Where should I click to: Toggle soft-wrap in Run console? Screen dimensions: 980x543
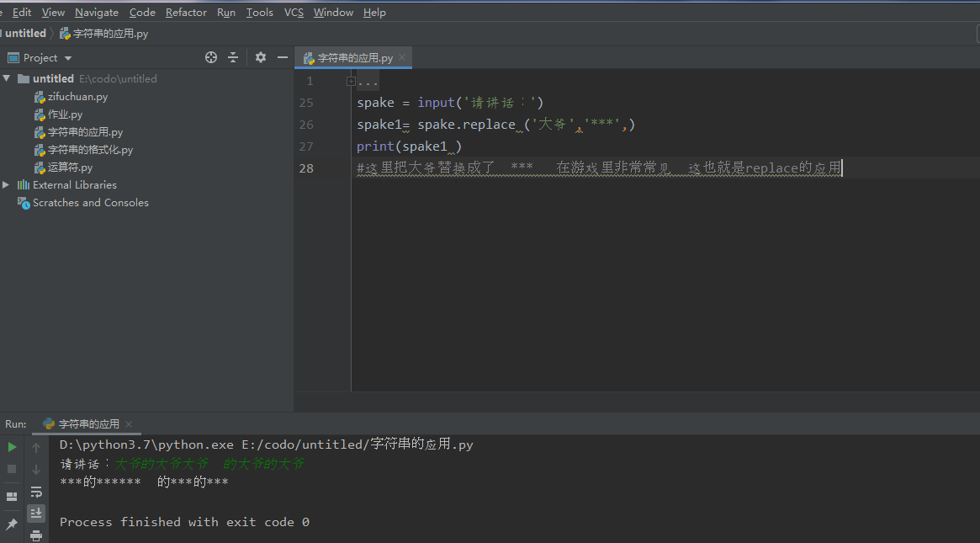tap(36, 492)
